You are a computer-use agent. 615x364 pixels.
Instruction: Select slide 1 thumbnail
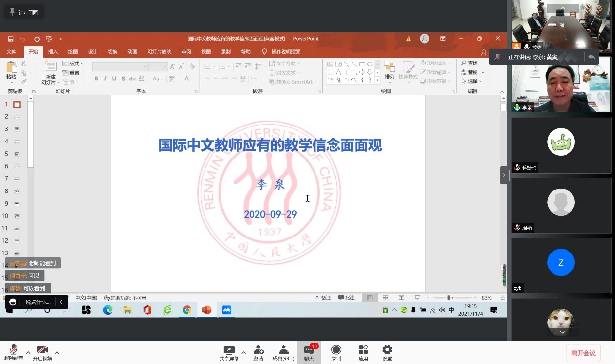[17, 104]
